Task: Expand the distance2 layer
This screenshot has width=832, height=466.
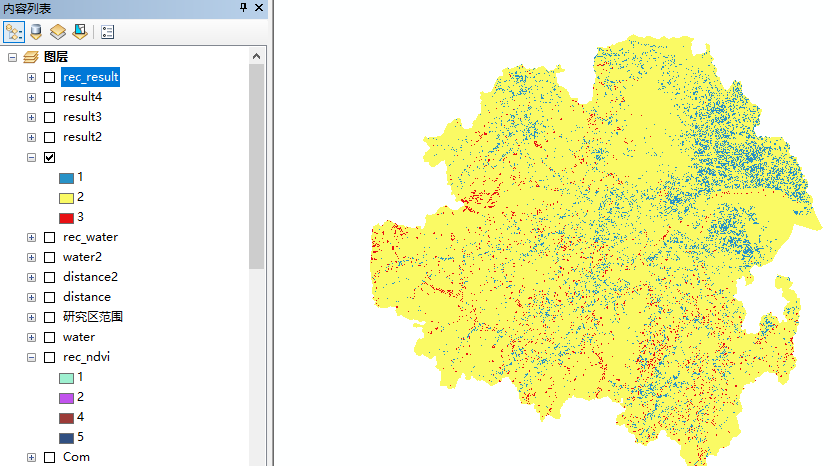Action: pos(31,278)
